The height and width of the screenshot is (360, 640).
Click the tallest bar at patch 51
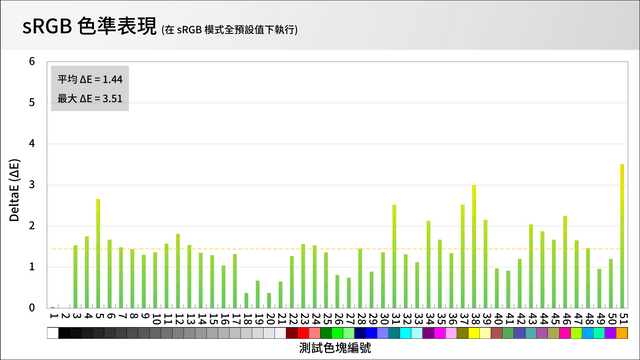[622, 236]
